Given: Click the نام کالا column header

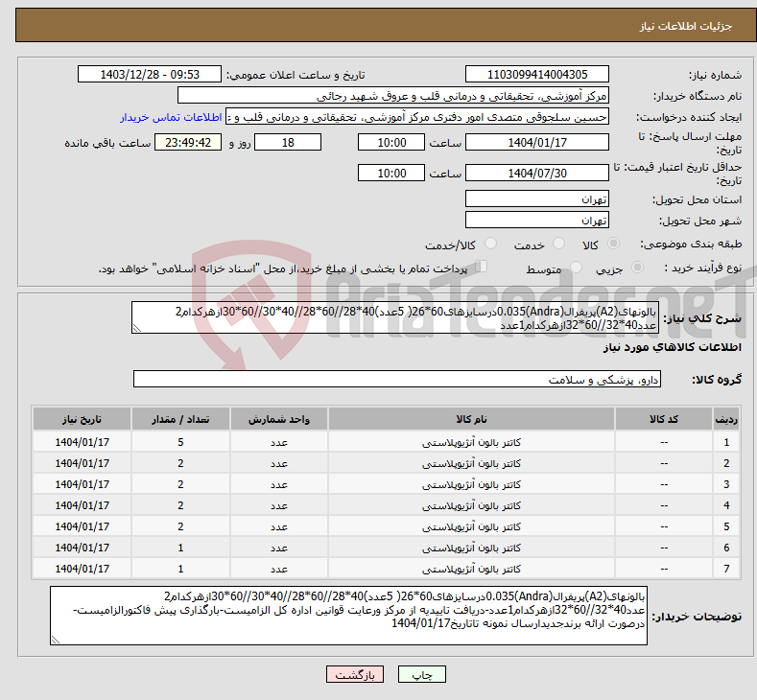Looking at the screenshot, I should (471, 419).
